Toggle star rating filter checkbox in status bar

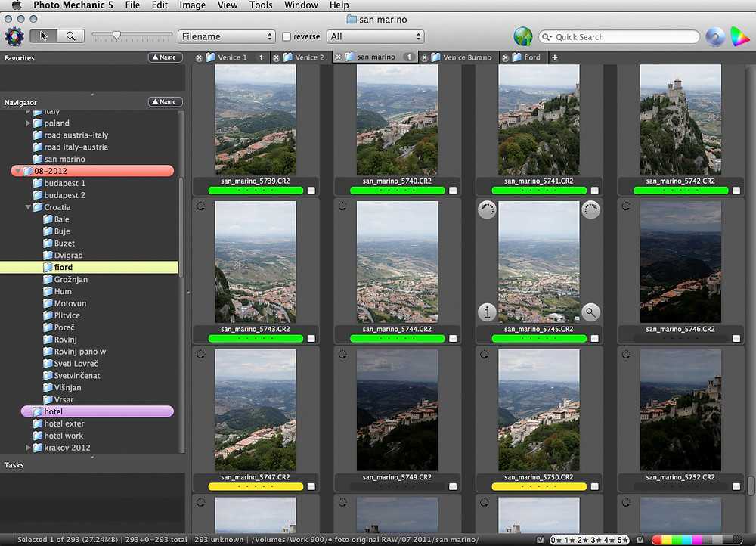[x=541, y=540]
